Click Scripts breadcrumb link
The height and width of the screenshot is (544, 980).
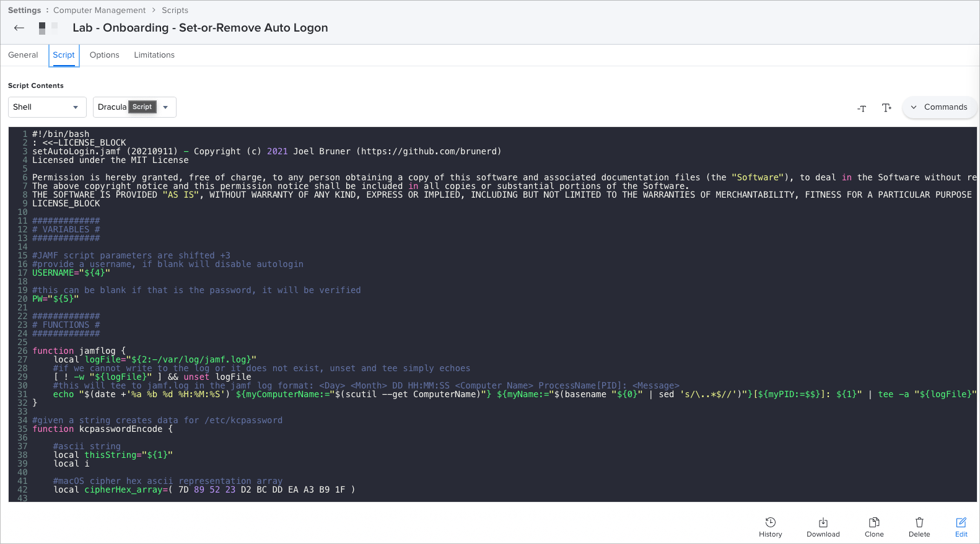[175, 11]
